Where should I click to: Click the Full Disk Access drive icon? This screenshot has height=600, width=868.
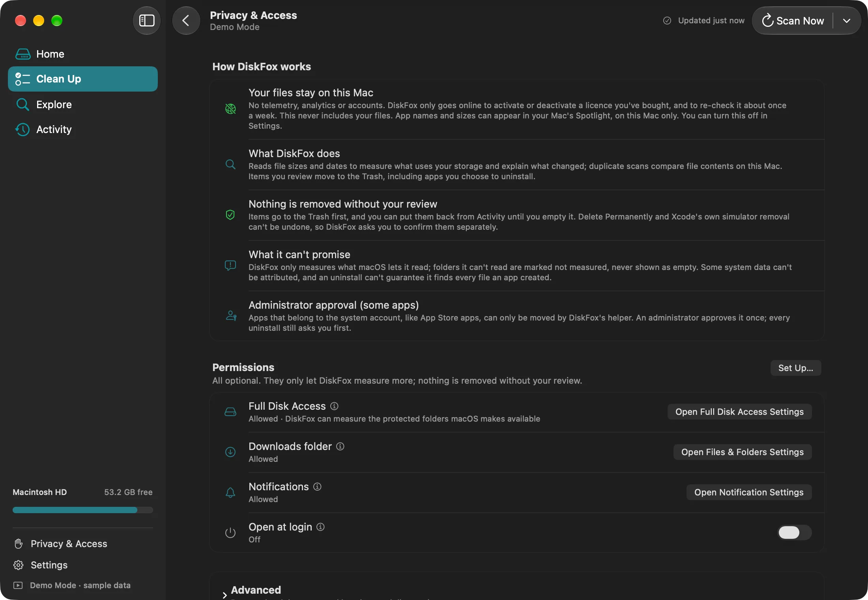pos(230,412)
